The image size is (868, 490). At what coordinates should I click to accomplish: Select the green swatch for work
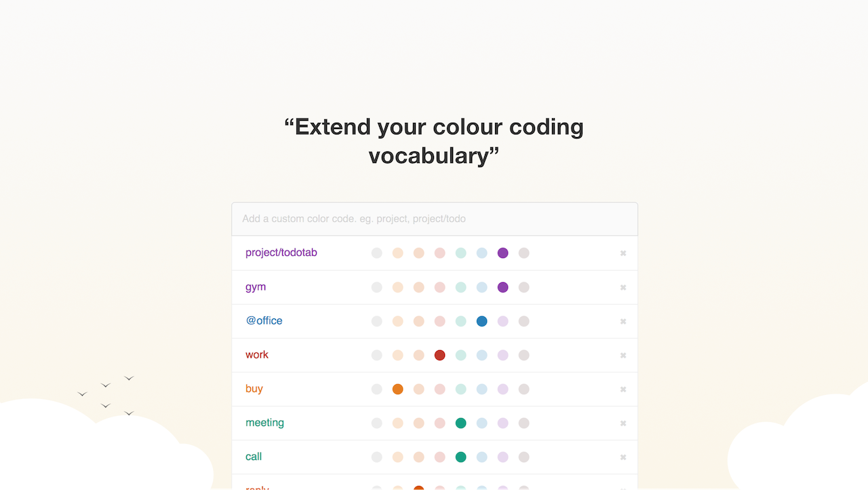coord(460,355)
